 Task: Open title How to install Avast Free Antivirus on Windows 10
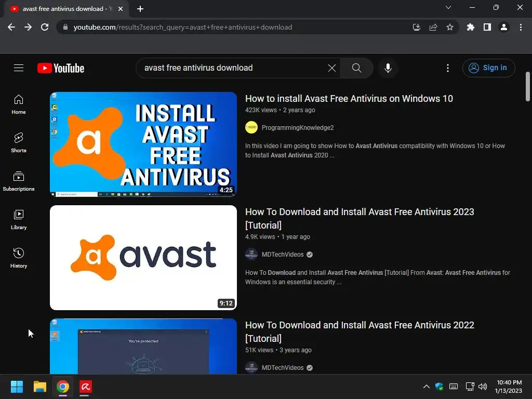click(349, 98)
